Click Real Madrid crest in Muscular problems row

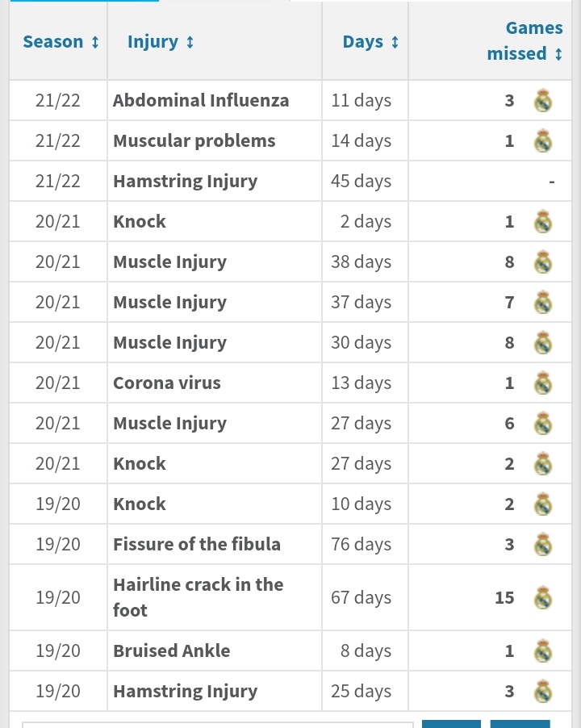(x=543, y=140)
